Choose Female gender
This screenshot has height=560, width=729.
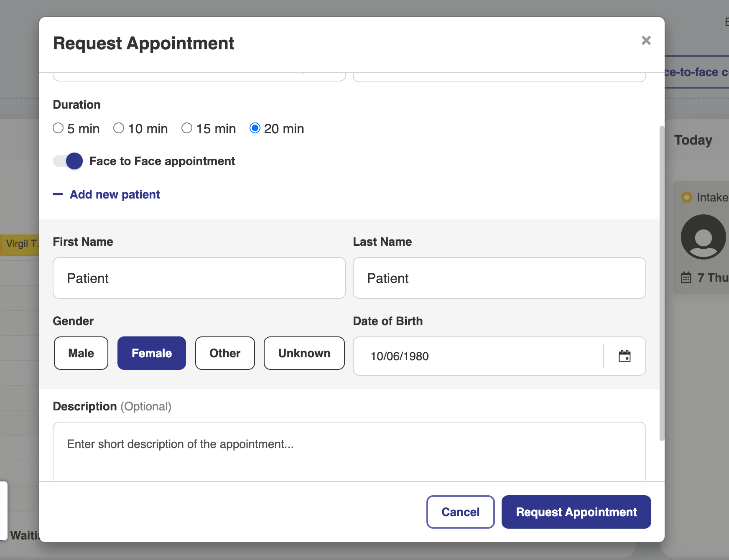(151, 353)
